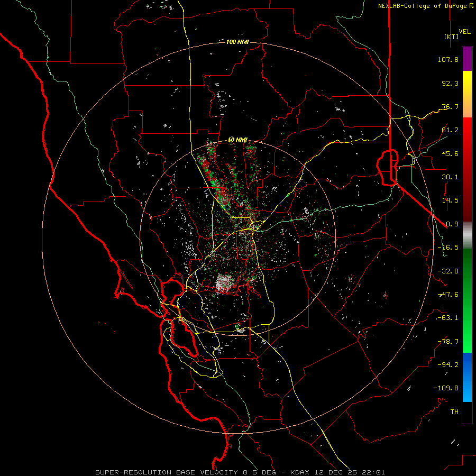Click the TH threshold label

454,412
